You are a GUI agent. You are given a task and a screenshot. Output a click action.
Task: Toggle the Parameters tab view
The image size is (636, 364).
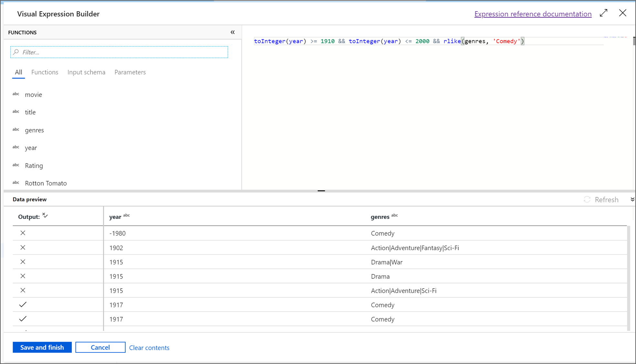[x=130, y=72]
